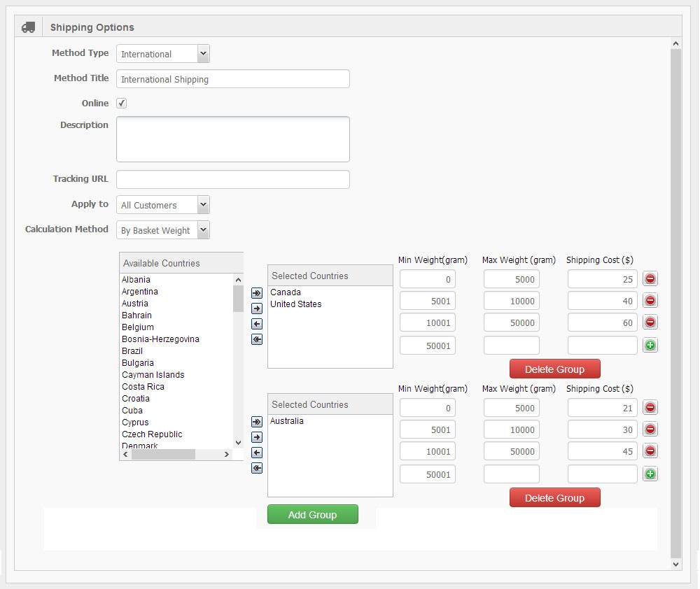Remove the weight row with cost 21
Viewport: 700px width, 589px height.
[650, 407]
